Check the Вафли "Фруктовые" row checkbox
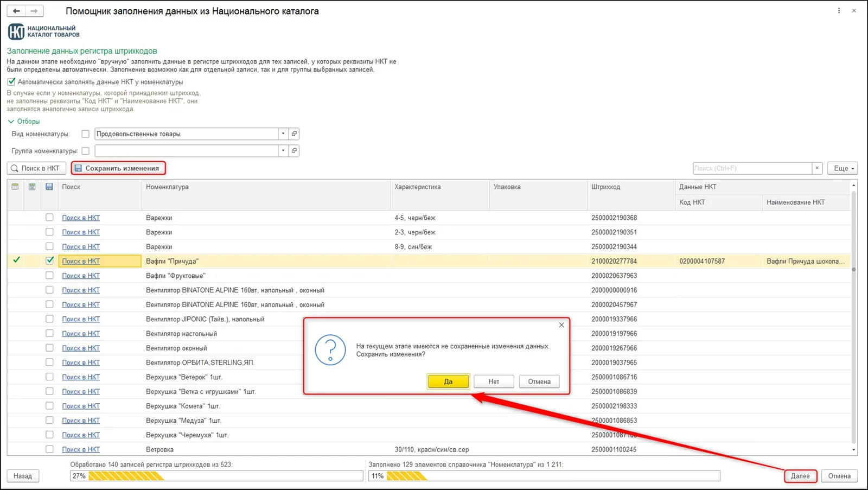The width and height of the screenshot is (868, 490). (x=49, y=275)
